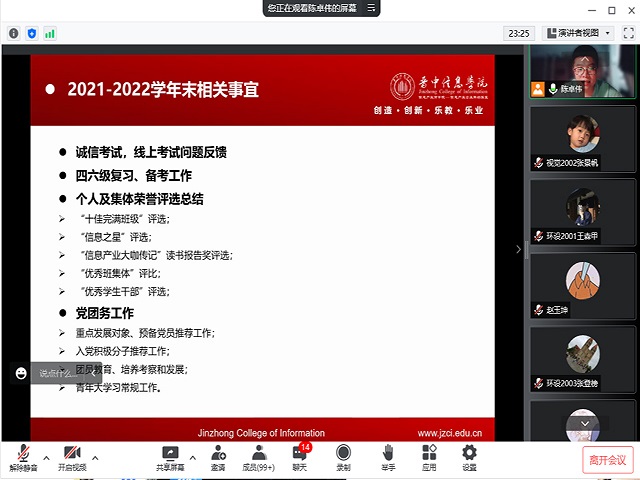Open the 演讲者视图 view dropdown
The width and height of the screenshot is (640, 480).
(578, 33)
